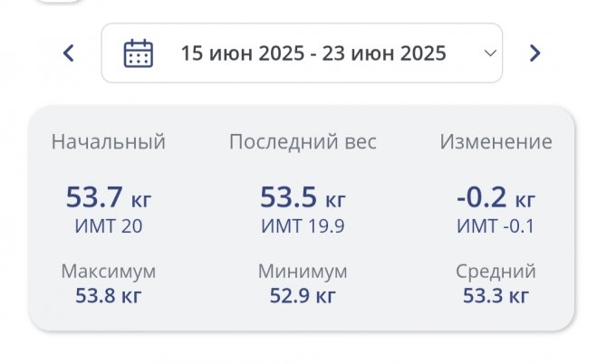The image size is (616, 364).
Task: Select the Последний вес heading
Action: [x=303, y=142]
